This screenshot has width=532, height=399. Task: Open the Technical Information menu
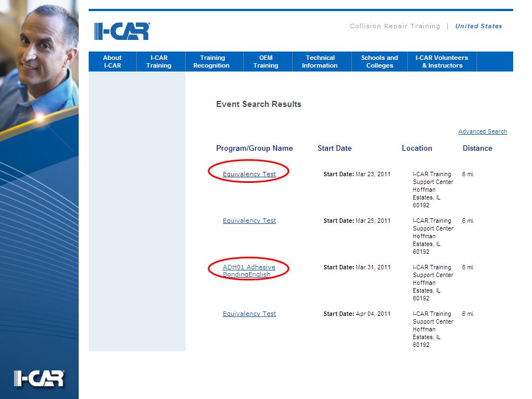(x=320, y=62)
